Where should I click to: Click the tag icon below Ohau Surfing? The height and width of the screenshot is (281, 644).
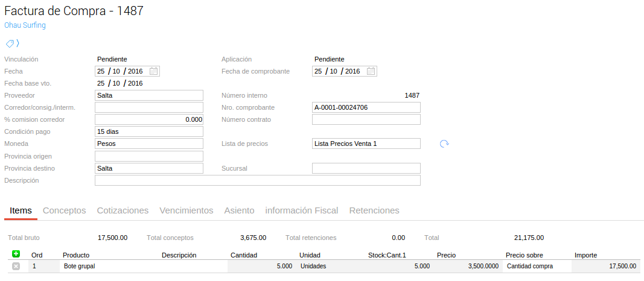10,43
